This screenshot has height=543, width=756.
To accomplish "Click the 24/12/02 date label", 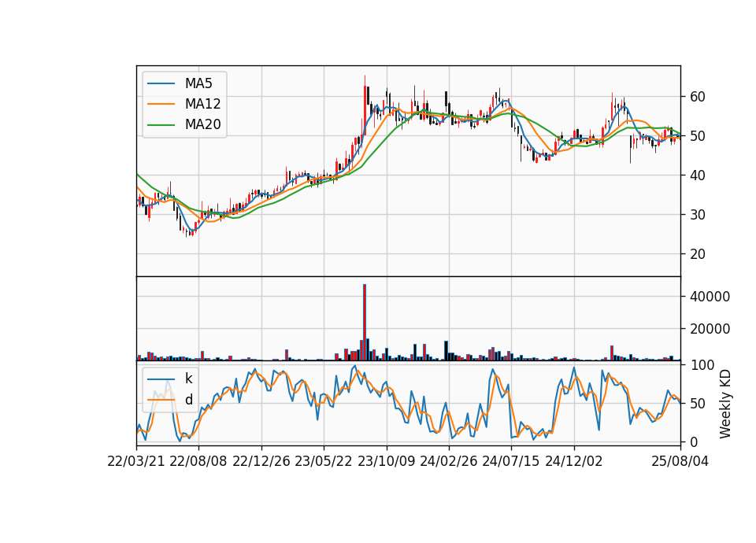I will pos(574,461).
